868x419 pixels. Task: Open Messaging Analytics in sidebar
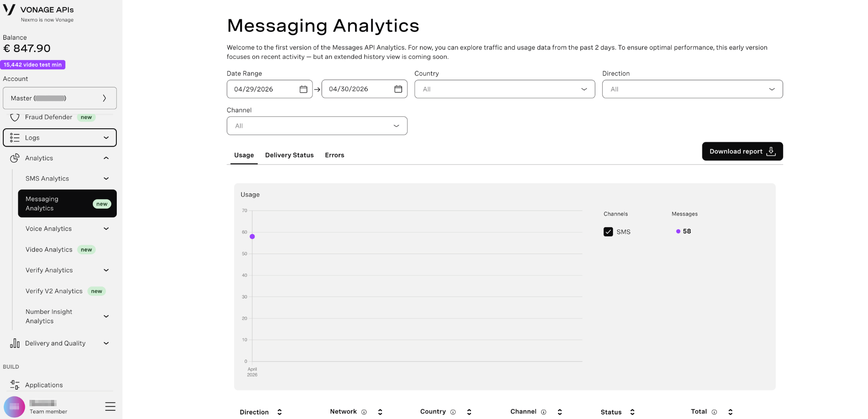[x=67, y=203]
